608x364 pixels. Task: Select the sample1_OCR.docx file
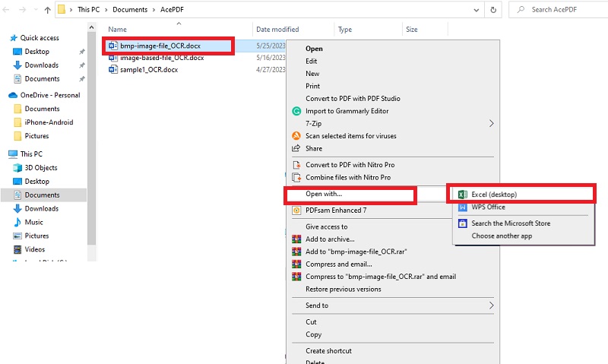pyautogui.click(x=149, y=70)
